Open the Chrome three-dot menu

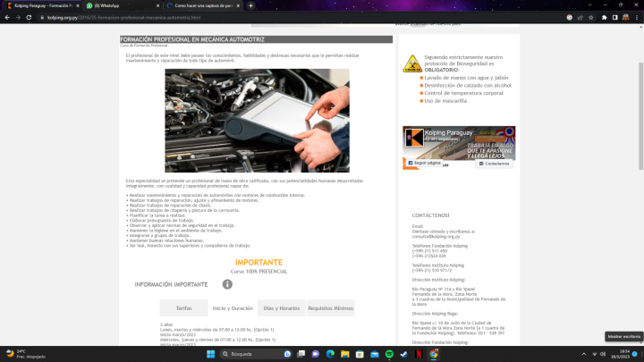point(637,18)
